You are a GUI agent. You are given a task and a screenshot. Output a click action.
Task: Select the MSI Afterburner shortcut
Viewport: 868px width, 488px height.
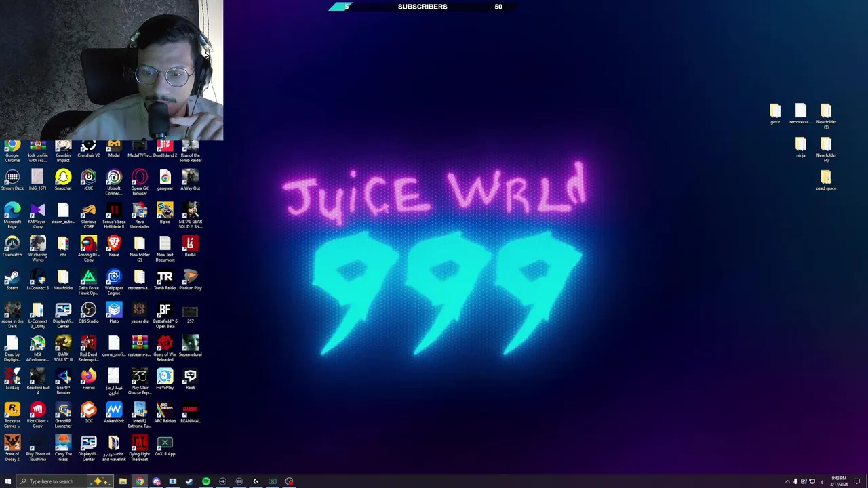tap(37, 349)
